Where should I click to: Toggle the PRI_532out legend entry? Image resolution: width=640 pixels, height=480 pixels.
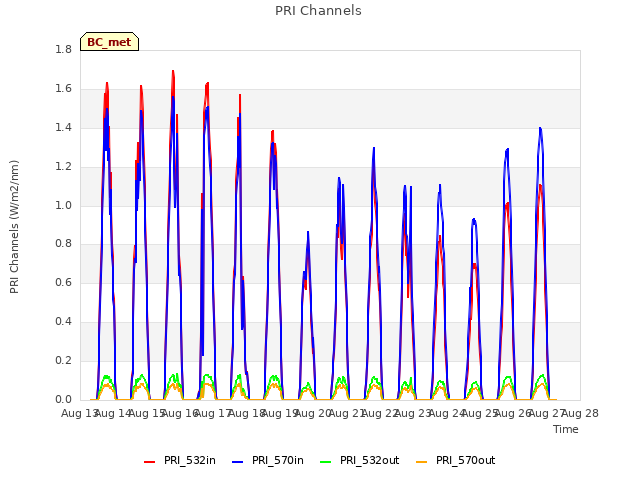point(360,460)
